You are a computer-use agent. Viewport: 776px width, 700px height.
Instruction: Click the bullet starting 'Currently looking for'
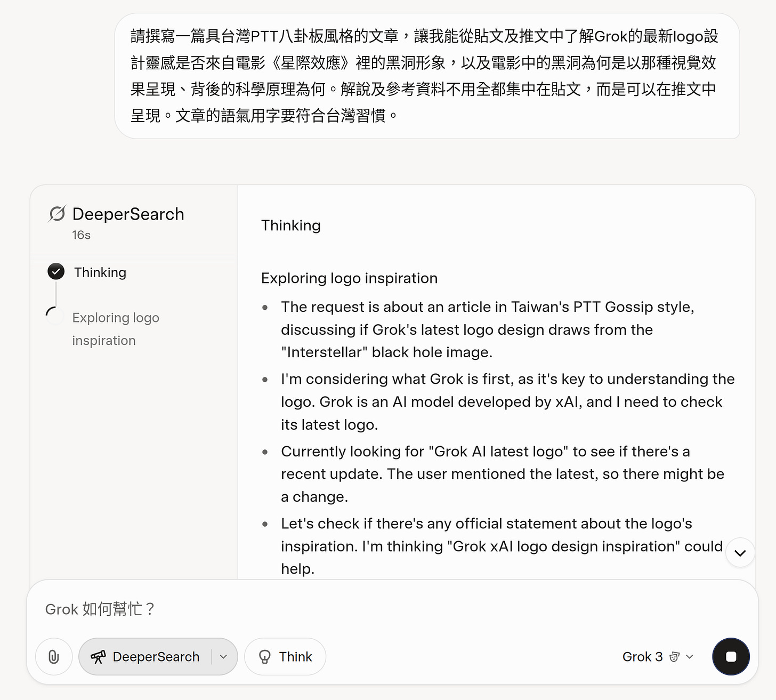coord(503,474)
